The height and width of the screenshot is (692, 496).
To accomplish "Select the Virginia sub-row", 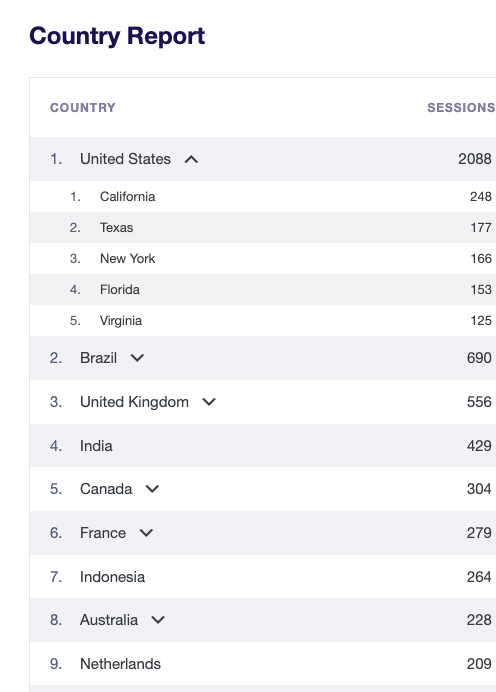I will click(x=263, y=320).
